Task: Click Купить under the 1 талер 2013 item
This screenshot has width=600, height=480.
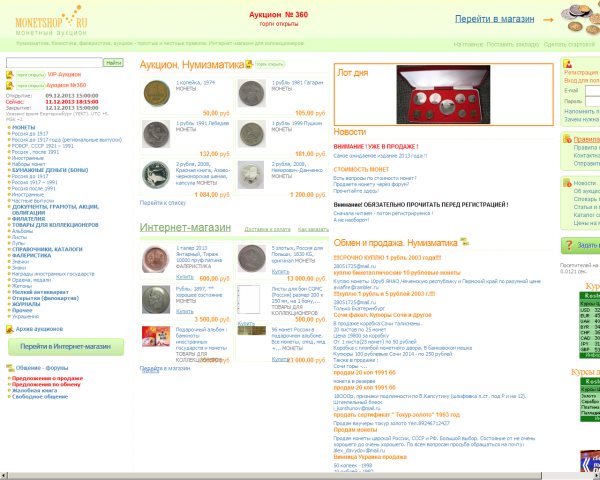Action: coord(184,277)
